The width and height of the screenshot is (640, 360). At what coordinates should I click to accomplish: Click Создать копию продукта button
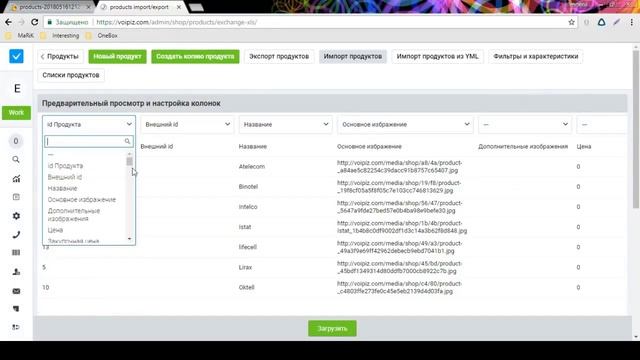point(195,56)
